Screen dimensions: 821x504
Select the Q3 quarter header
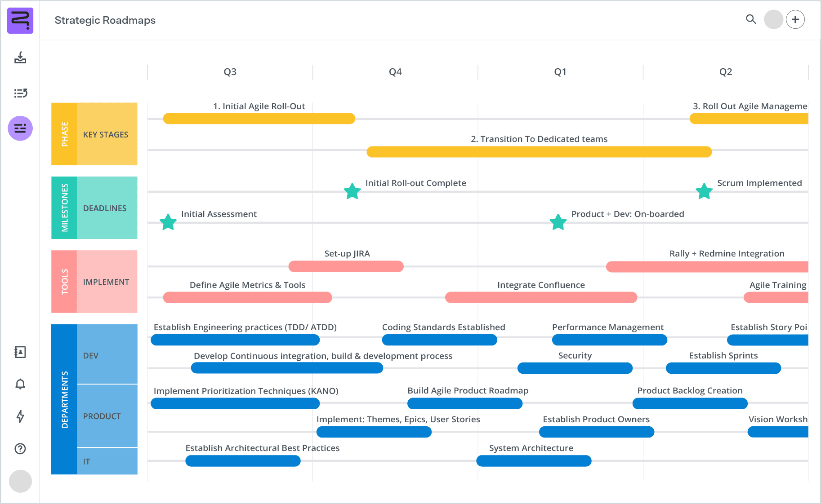229,71
